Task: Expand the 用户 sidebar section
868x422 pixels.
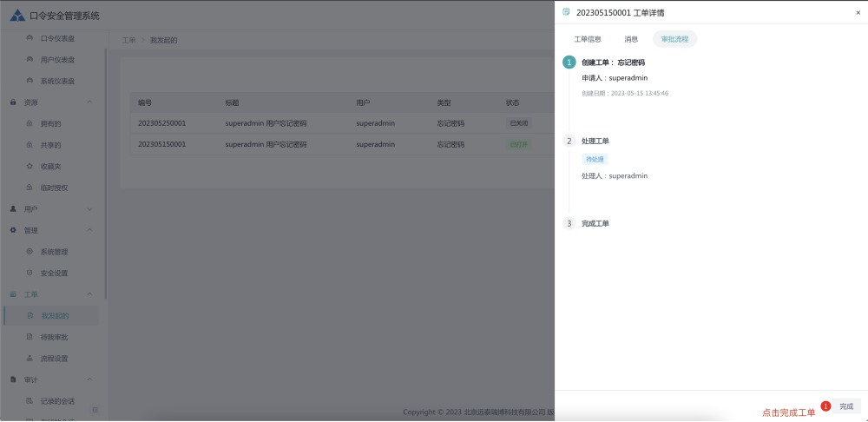Action: [x=89, y=209]
